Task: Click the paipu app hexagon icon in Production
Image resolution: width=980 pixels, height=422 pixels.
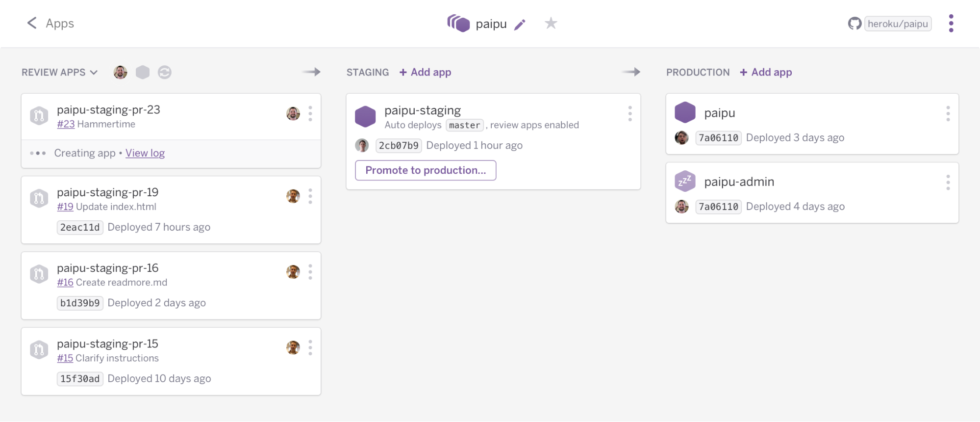Action: point(685,112)
